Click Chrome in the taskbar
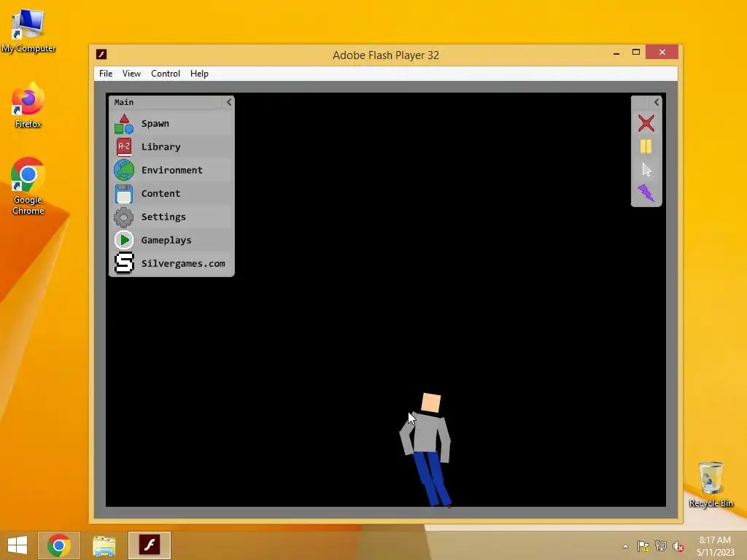Screen dimensions: 747x560 (59, 545)
